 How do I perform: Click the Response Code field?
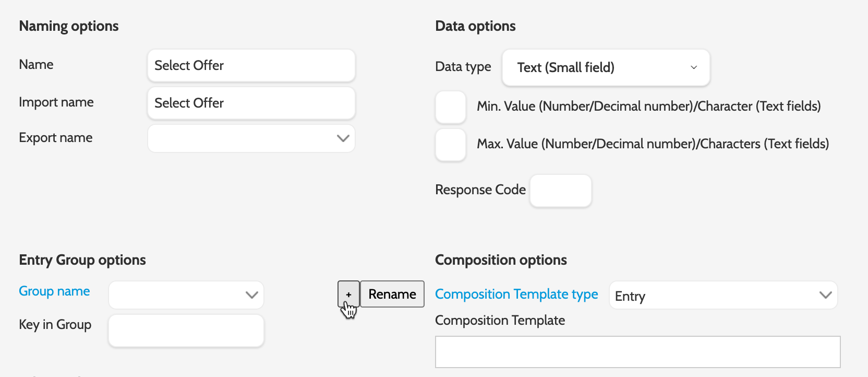click(561, 191)
